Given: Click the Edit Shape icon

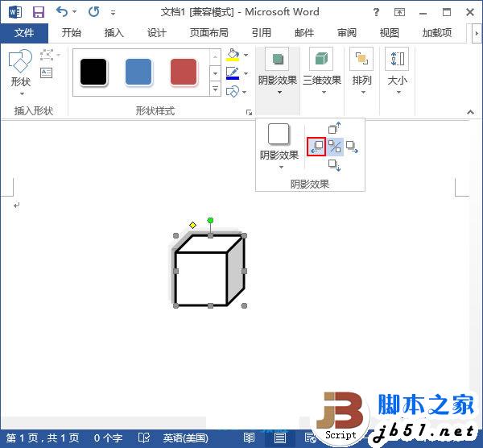Looking at the screenshot, I should [47, 55].
